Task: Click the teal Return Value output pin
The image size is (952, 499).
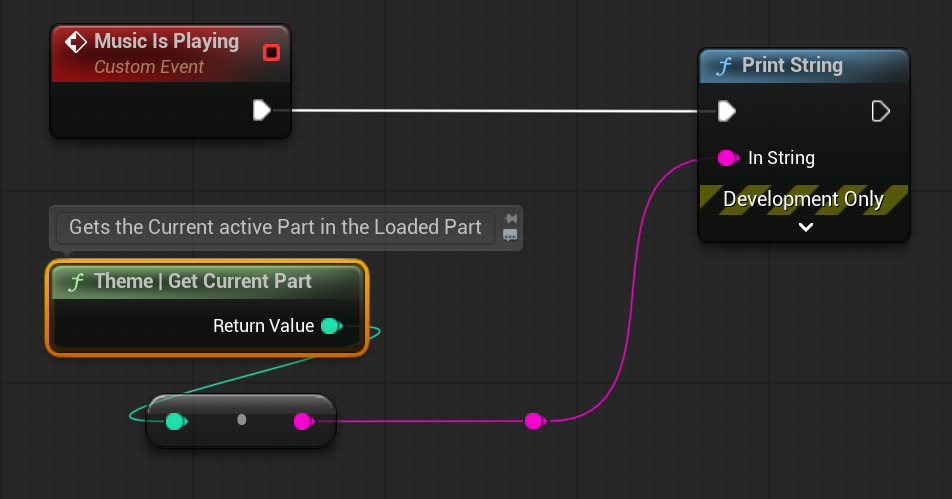Action: [x=330, y=326]
